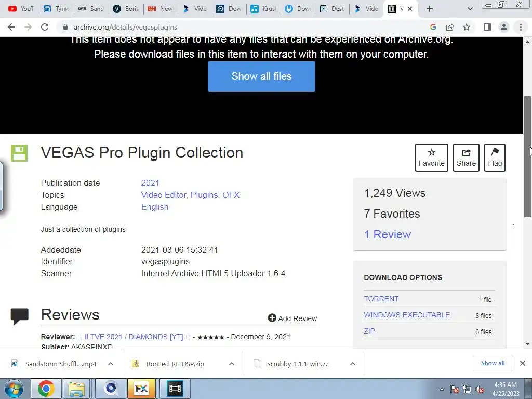
Task: Switch to the New tab with BH icon
Action: [161, 9]
